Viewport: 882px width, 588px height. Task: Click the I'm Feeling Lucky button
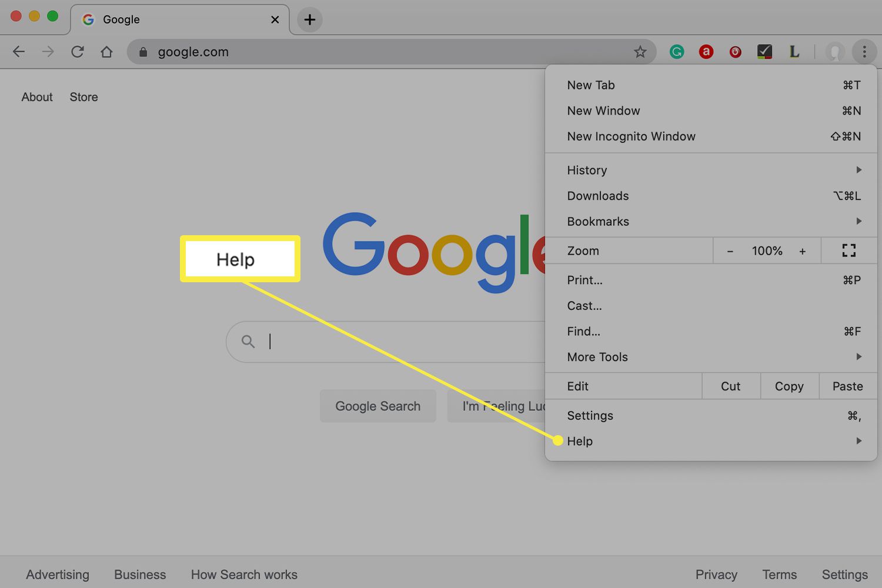point(496,406)
